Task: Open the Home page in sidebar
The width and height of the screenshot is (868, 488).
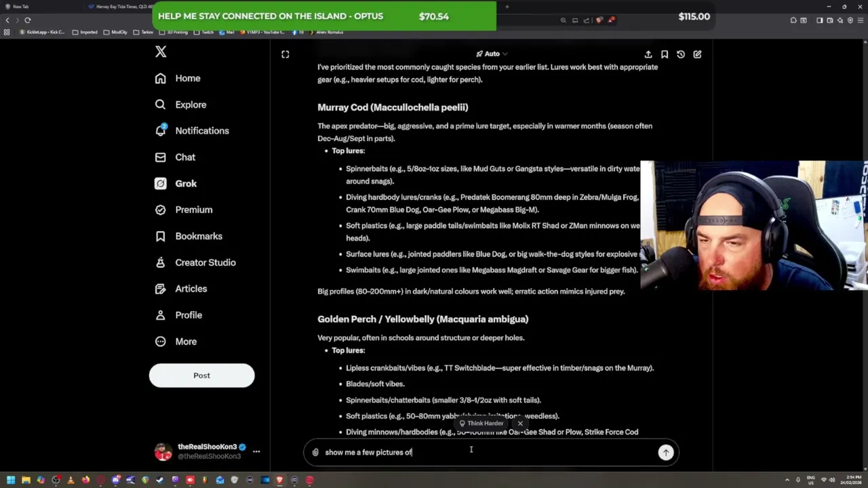Action: click(178, 79)
